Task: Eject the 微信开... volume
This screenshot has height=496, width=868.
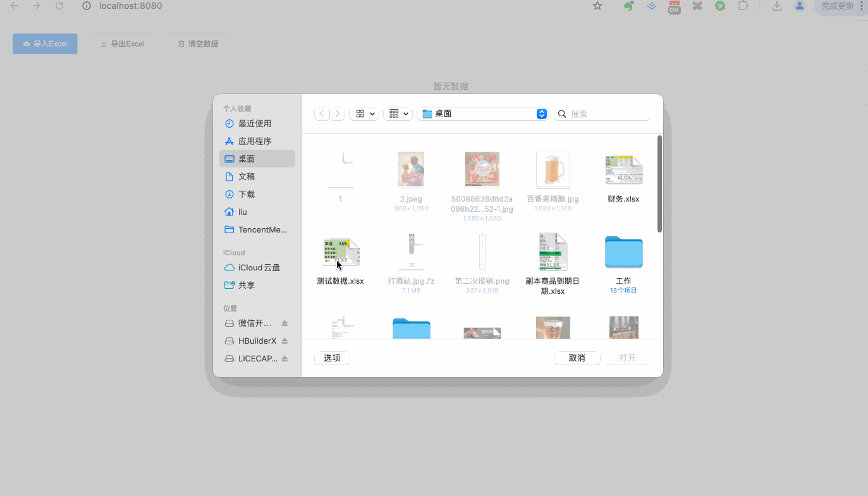Action: coord(284,323)
